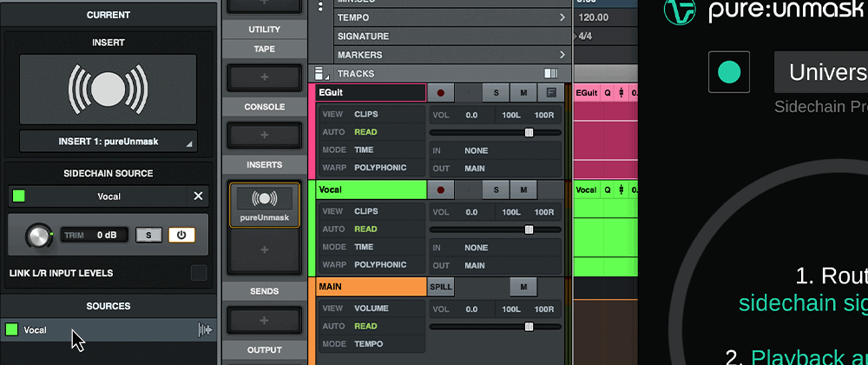The width and height of the screenshot is (868, 365).
Task: Toggle the sidechain power button
Action: 181,235
